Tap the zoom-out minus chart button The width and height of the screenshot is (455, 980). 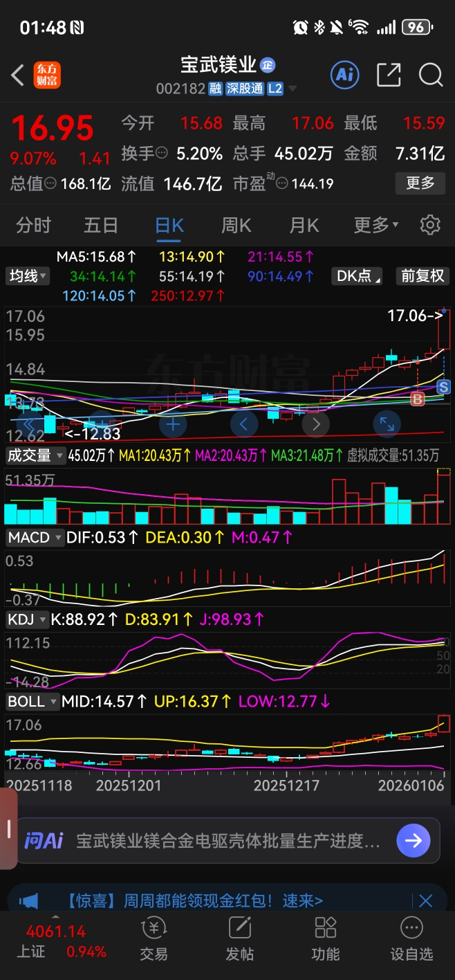100,424
